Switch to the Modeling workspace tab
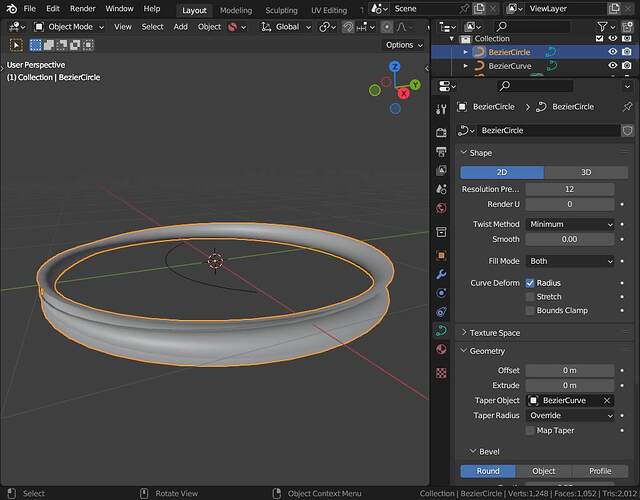The width and height of the screenshot is (640, 500). (x=236, y=10)
